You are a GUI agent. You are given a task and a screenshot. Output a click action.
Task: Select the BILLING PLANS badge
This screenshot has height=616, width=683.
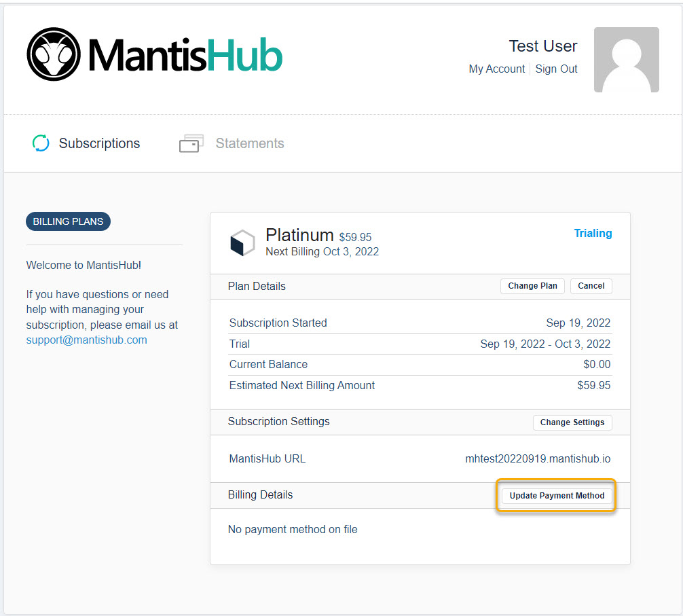[68, 221]
